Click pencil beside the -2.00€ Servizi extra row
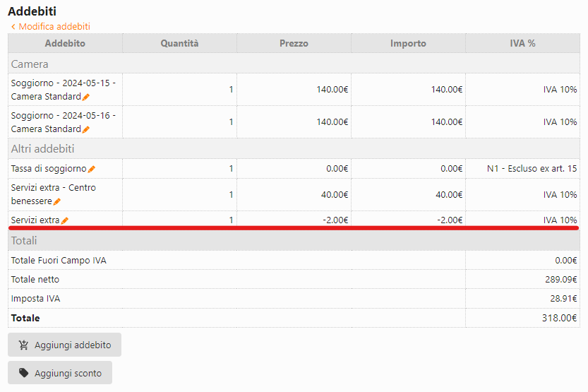Image resolution: width=588 pixels, height=392 pixels. [x=65, y=220]
